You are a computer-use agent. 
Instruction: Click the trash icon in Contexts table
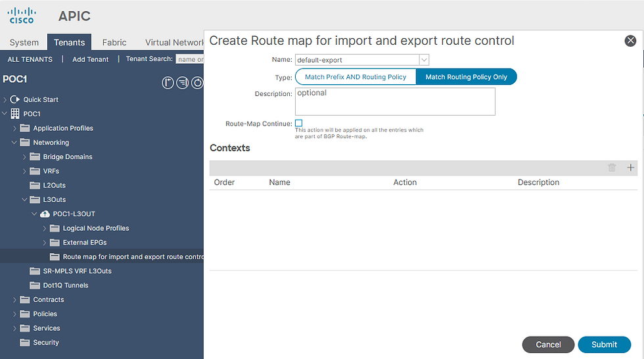[612, 168]
